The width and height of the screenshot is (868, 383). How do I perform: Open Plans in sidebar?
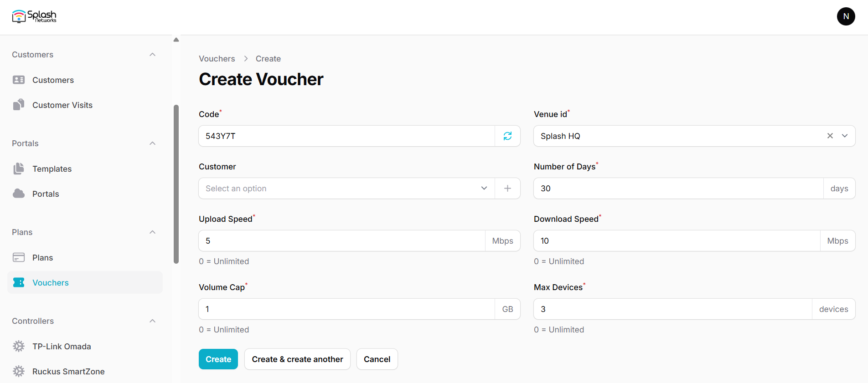pos(85,258)
